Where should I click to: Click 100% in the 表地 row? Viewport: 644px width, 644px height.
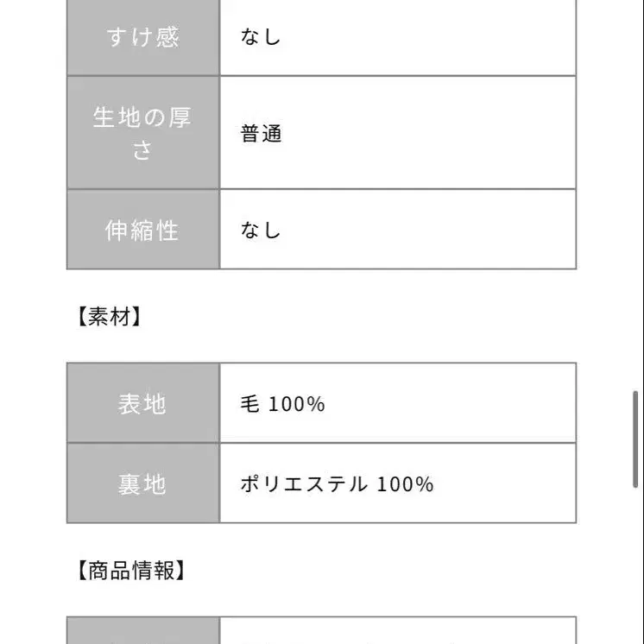(x=296, y=403)
